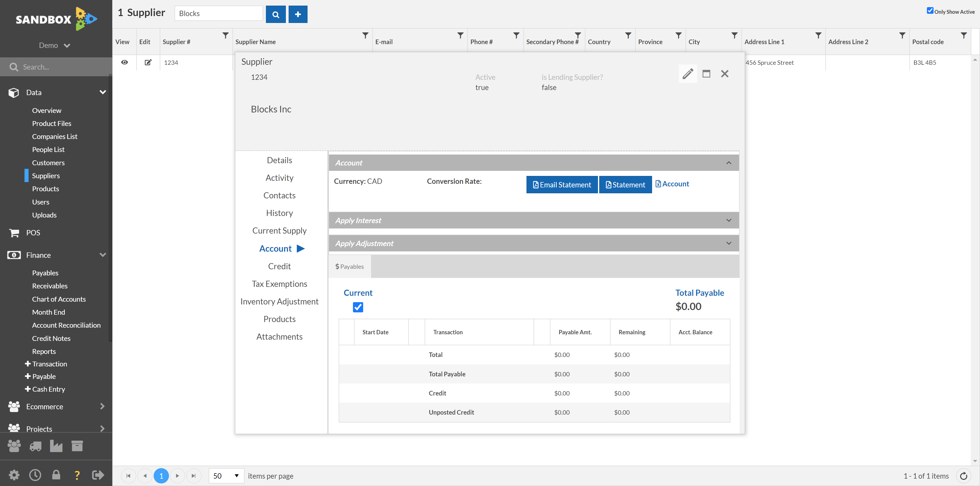Open help question mark icon
Screen dimensions: 980x486
77,475
